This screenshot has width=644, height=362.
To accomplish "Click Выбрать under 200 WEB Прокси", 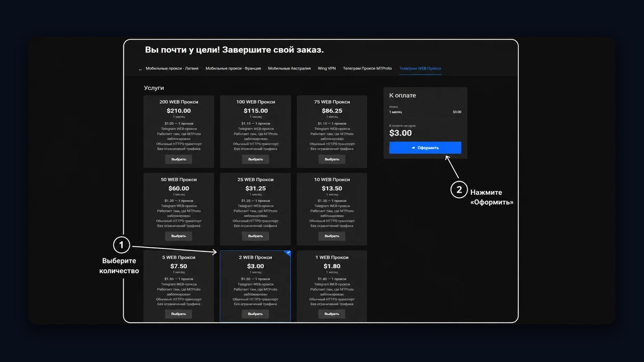I will [x=179, y=159].
